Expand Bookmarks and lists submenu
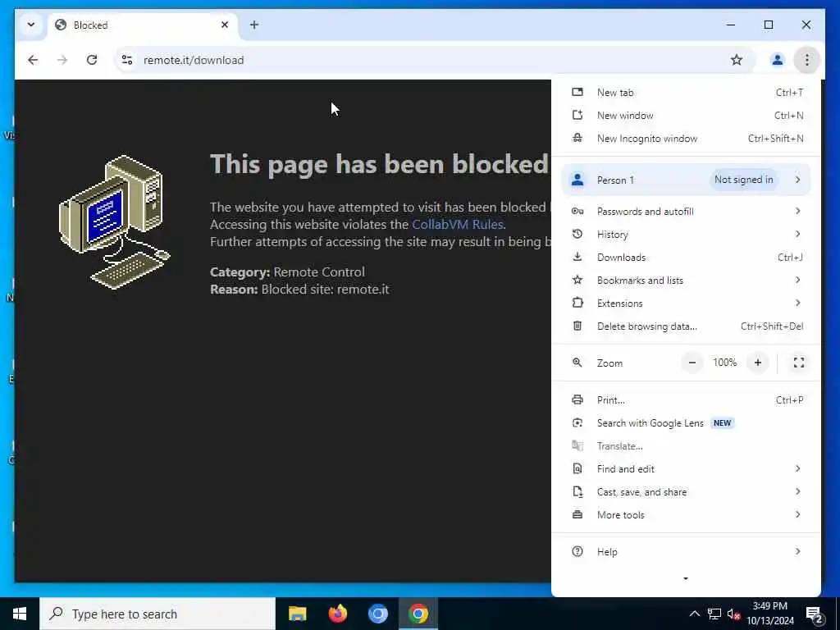The height and width of the screenshot is (630, 840). [x=686, y=281]
